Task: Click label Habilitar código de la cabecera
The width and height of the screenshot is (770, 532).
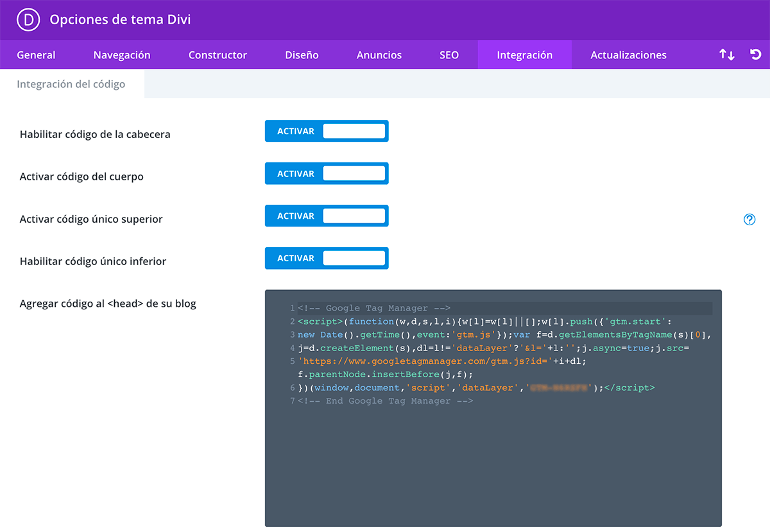Action: click(95, 134)
